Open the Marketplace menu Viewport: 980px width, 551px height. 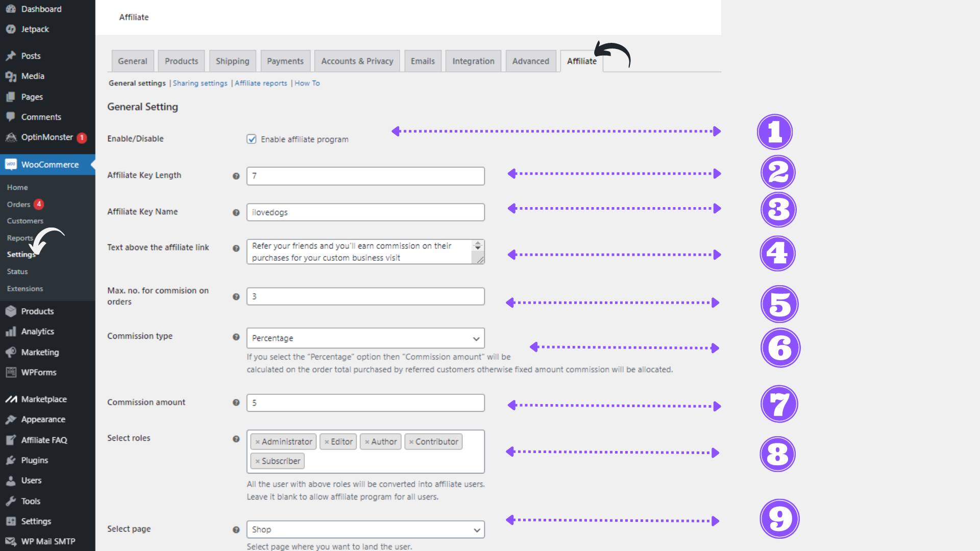(43, 399)
